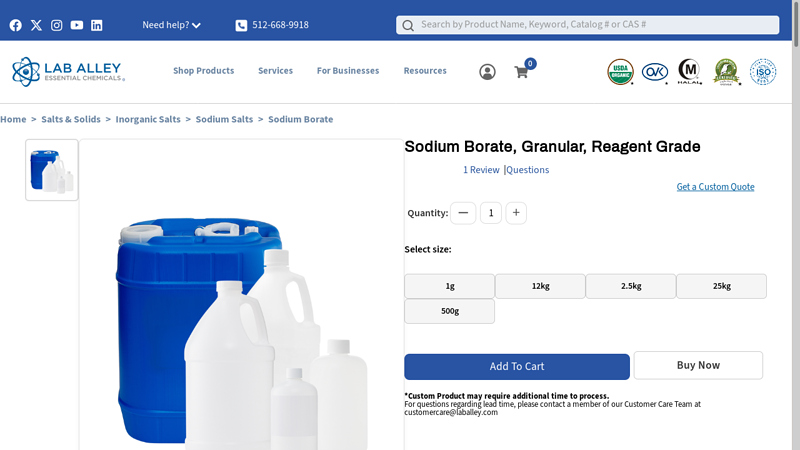The width and height of the screenshot is (800, 450).
Task: Click the phone icon beside 512-668-9918
Action: (241, 26)
